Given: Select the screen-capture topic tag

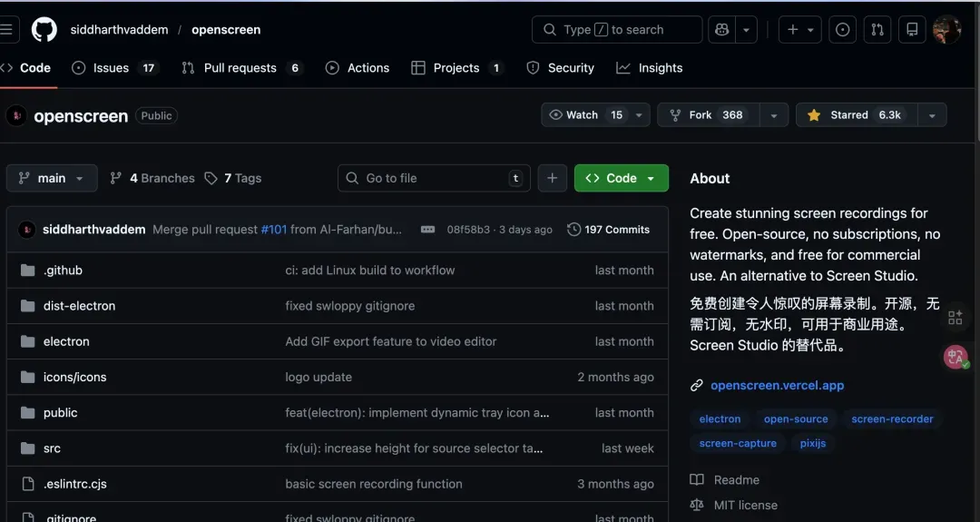Looking at the screenshot, I should pos(738,443).
